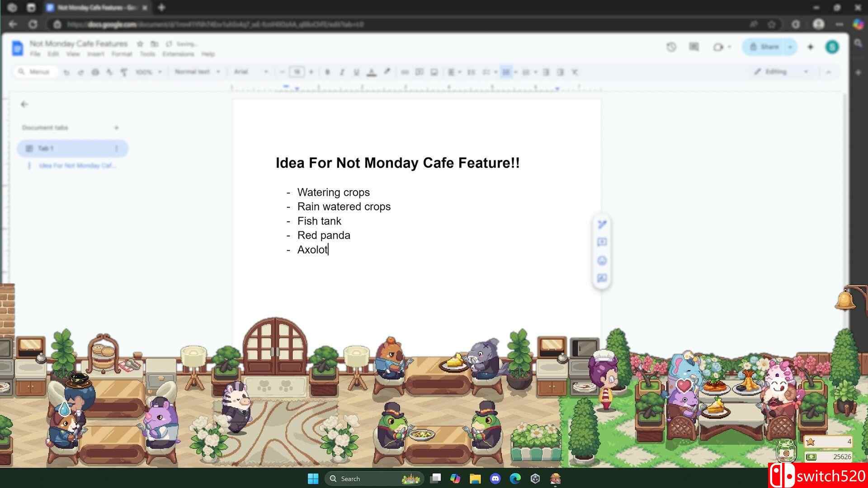868x488 pixels.
Task: Toggle underline formatting
Action: pos(357,72)
